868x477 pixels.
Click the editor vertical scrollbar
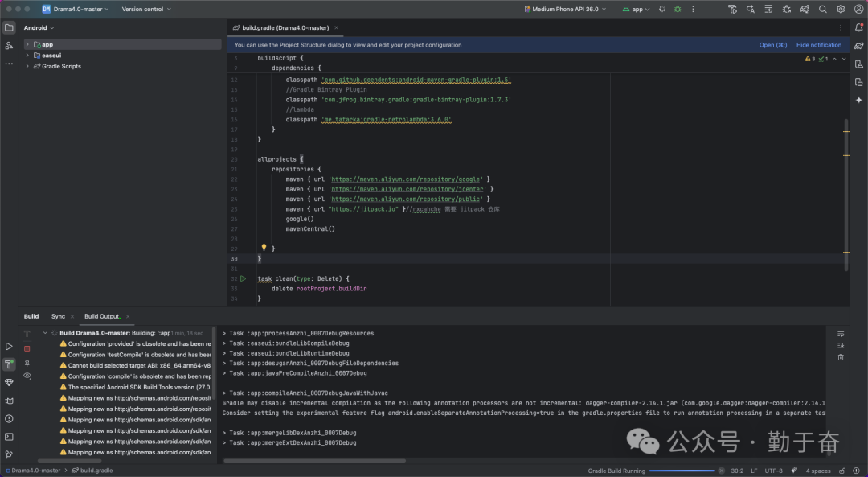point(846,194)
